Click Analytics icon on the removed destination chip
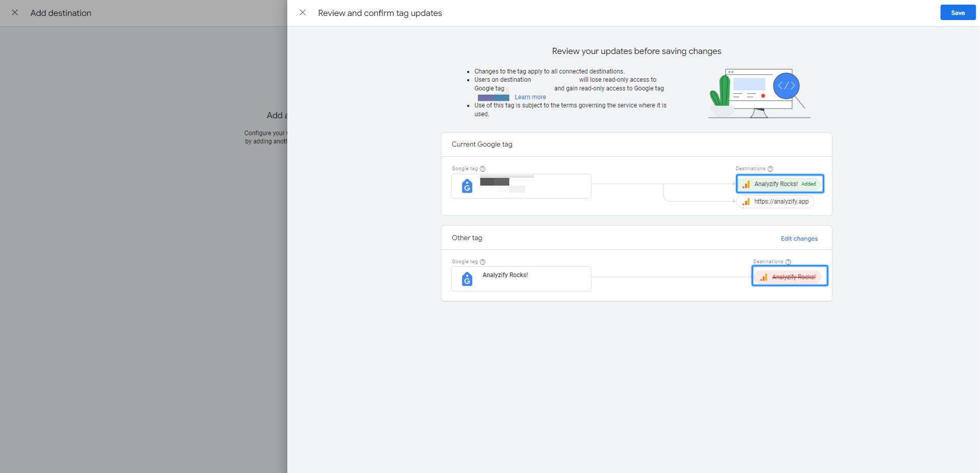Viewport: 980px width, 473px height. (764, 277)
